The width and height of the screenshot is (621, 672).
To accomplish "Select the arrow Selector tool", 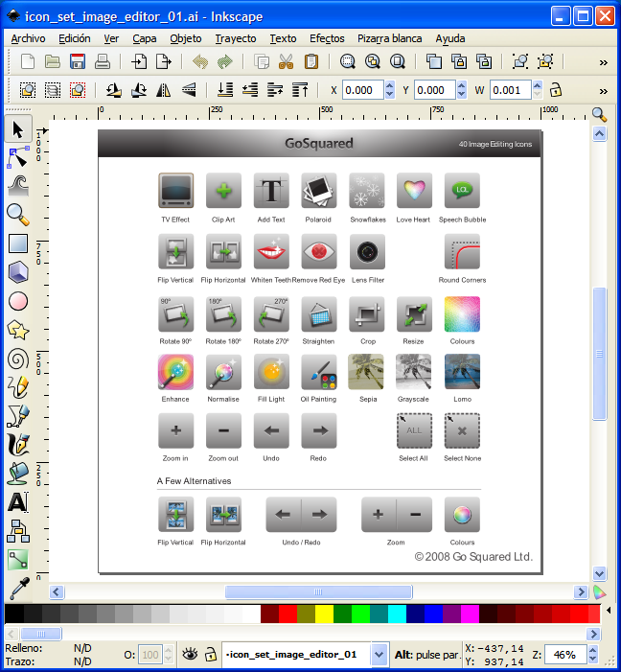I will [x=18, y=129].
